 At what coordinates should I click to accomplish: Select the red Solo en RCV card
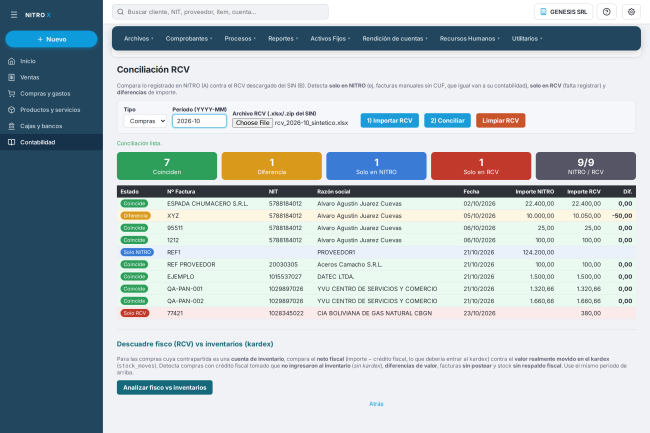tap(481, 166)
